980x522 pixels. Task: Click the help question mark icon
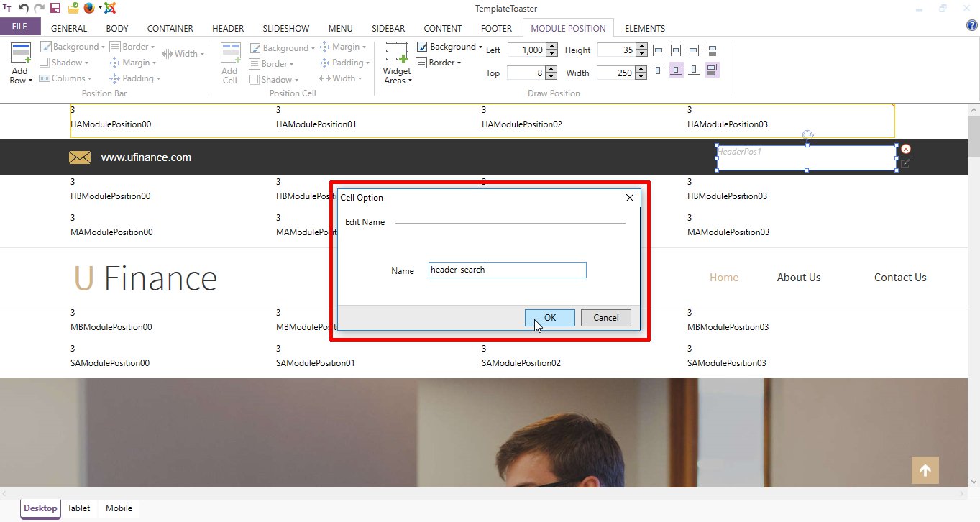click(x=971, y=27)
